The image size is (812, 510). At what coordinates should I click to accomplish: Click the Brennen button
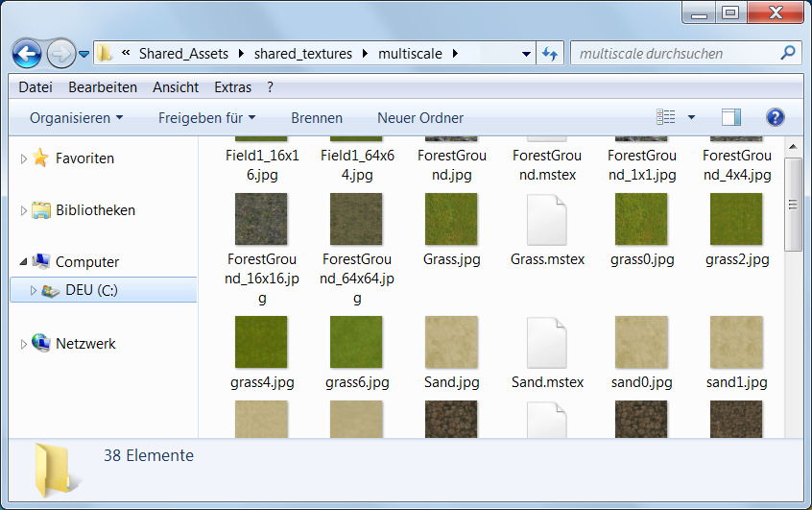point(317,117)
